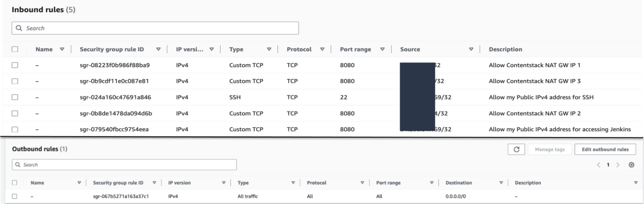Viewport: 644px width, 204px height.
Task: Click Edit outbound rules button
Action: click(605, 149)
